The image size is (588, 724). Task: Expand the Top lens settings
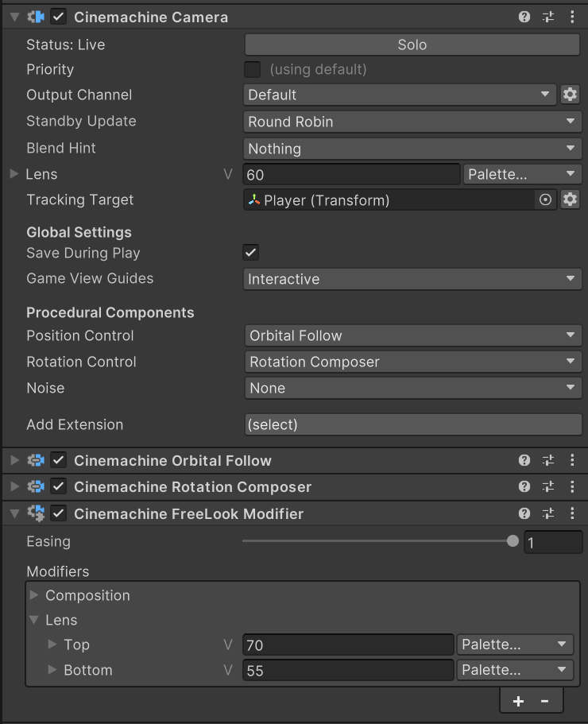52,644
